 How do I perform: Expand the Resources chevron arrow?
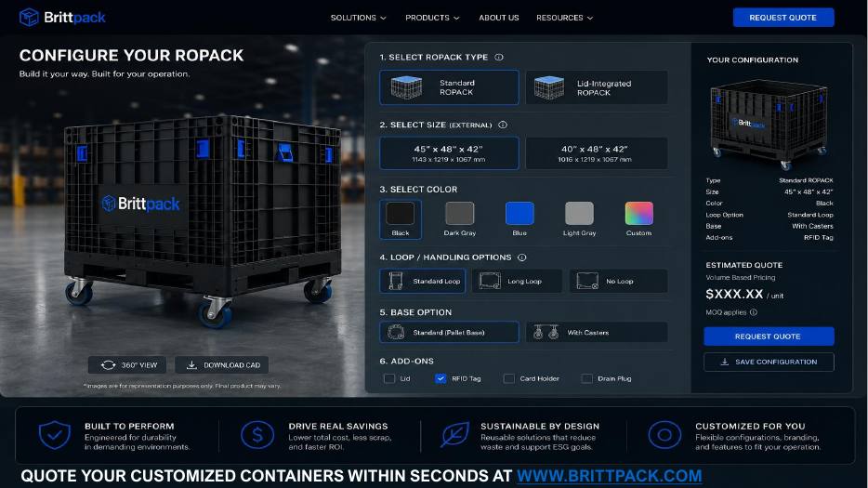click(x=590, y=19)
